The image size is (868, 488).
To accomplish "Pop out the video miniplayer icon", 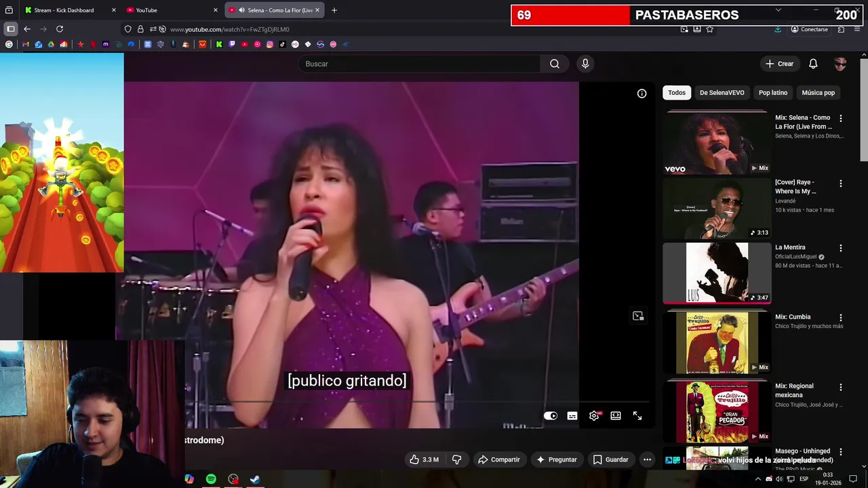I will point(637,316).
